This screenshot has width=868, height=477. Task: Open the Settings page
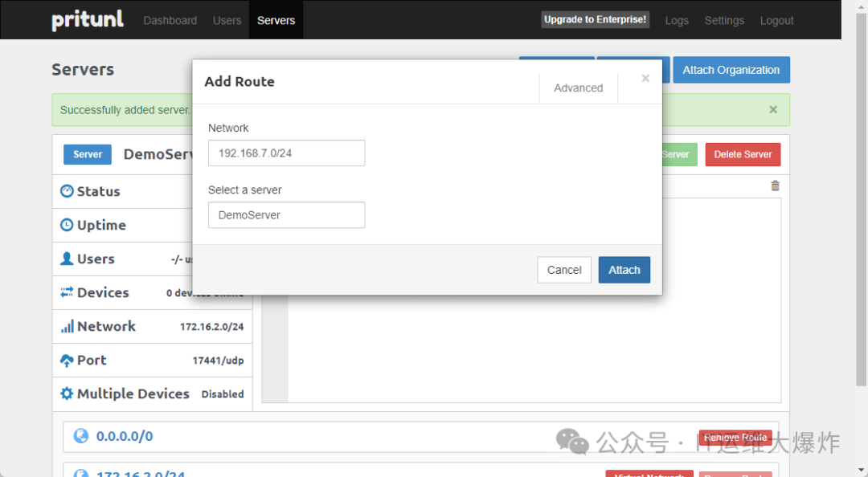click(723, 20)
